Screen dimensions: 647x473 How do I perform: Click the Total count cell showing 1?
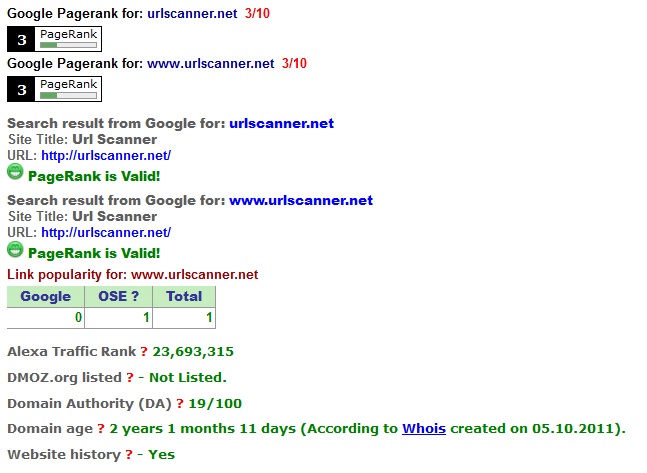(184, 318)
